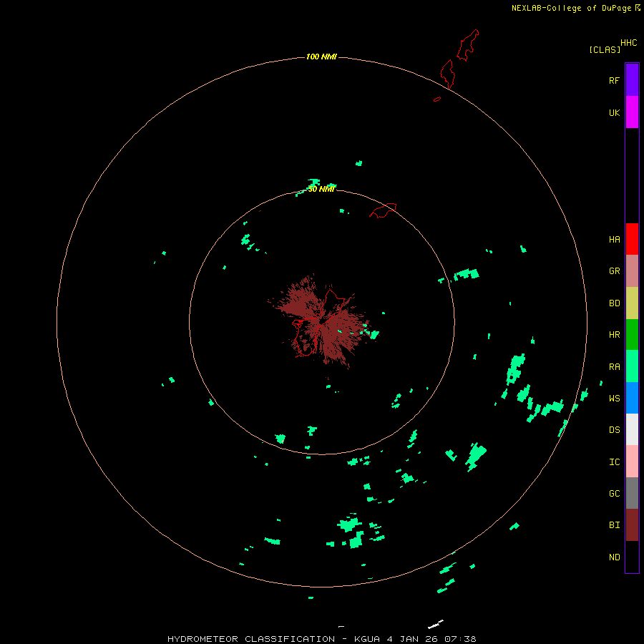Click the HHC product label
The height and width of the screenshot is (644, 644).
point(629,43)
